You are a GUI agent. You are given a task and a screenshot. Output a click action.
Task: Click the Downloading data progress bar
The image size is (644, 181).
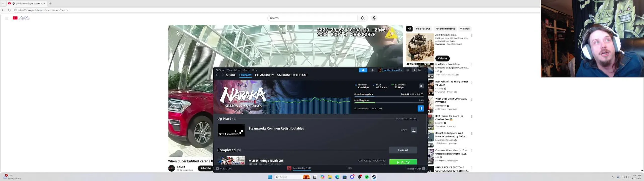[389, 97]
